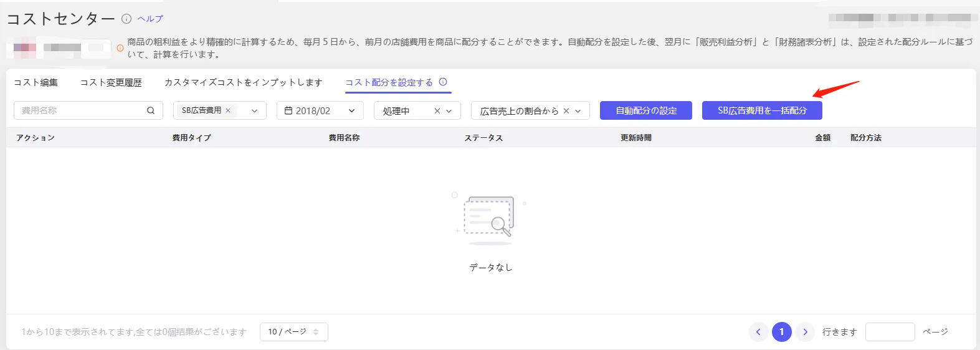Click the 配分方法 column header
Viewport: 980px width, 350px height.
click(866, 138)
